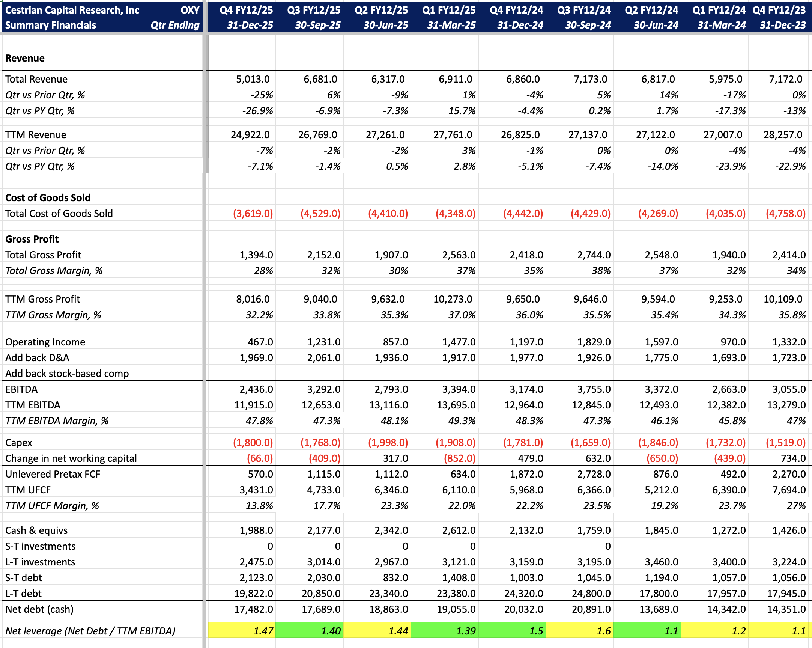Screen dimensions: 812x648
Task: Click the Cash & equivs row label
Action: tap(36, 530)
